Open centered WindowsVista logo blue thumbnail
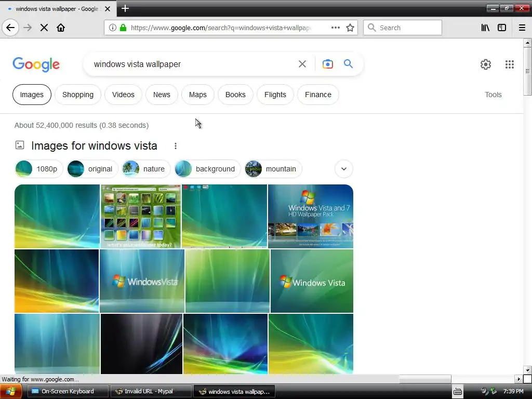Screen dimensions: 532x399 pos(142,281)
